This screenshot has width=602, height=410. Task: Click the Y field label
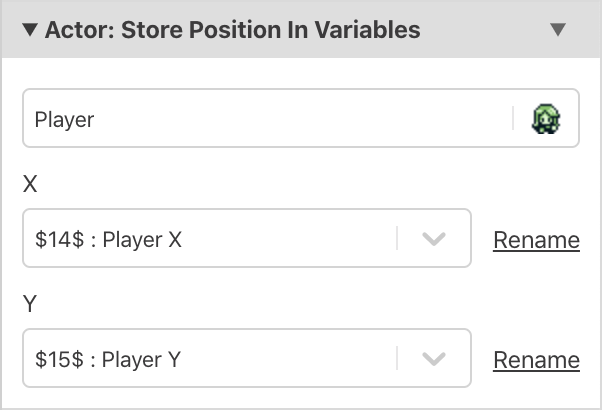point(30,304)
